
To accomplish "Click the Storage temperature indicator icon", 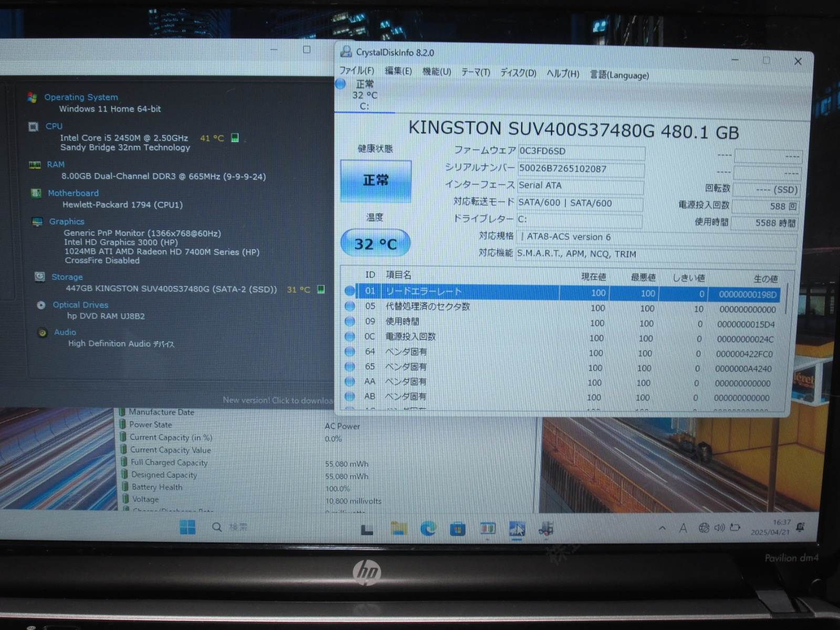I will coord(321,289).
